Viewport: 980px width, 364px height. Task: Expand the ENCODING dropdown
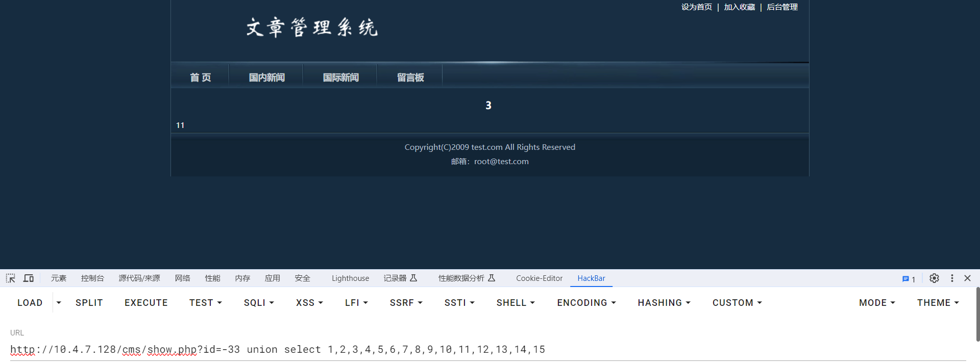pyautogui.click(x=586, y=303)
